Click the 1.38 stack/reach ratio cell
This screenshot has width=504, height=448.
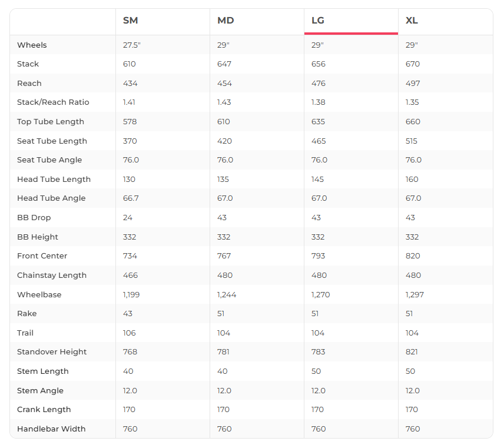(x=319, y=102)
